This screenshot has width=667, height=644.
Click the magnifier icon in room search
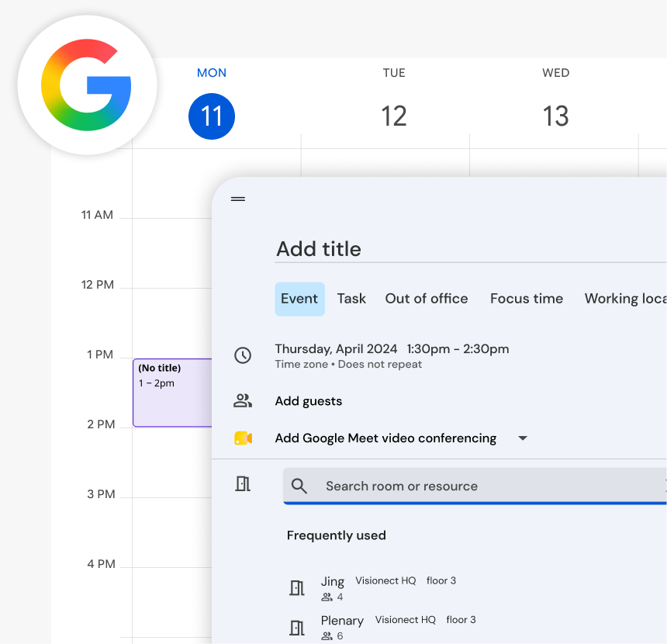click(x=299, y=486)
